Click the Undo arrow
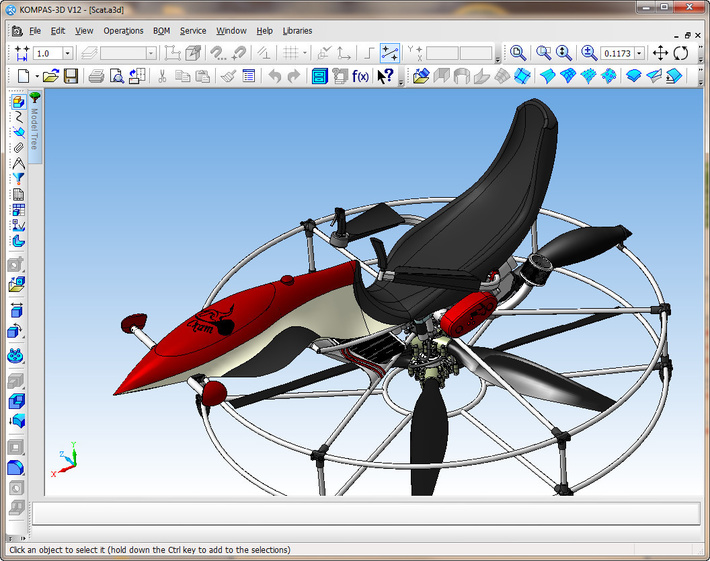 (x=274, y=76)
